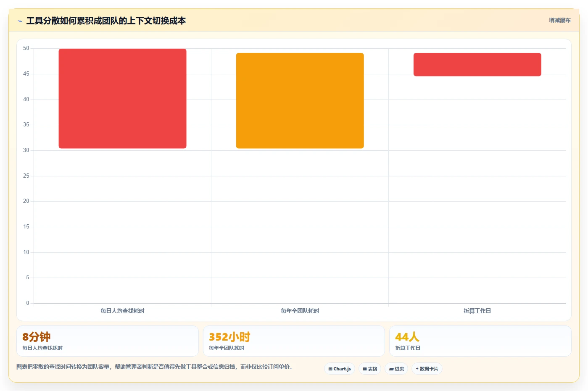The image size is (588, 391).
Task: Click the orange 每年全团队耗时 bar
Action: point(300,100)
